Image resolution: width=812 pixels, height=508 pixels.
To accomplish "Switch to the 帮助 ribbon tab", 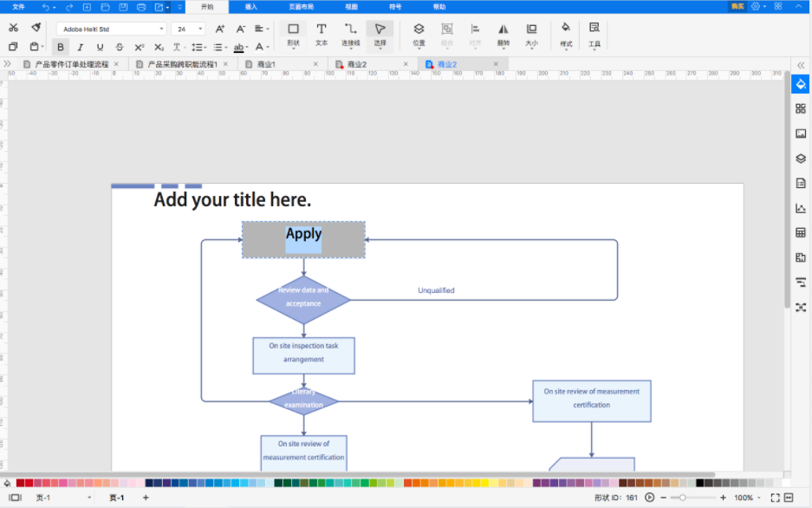I will click(439, 7).
